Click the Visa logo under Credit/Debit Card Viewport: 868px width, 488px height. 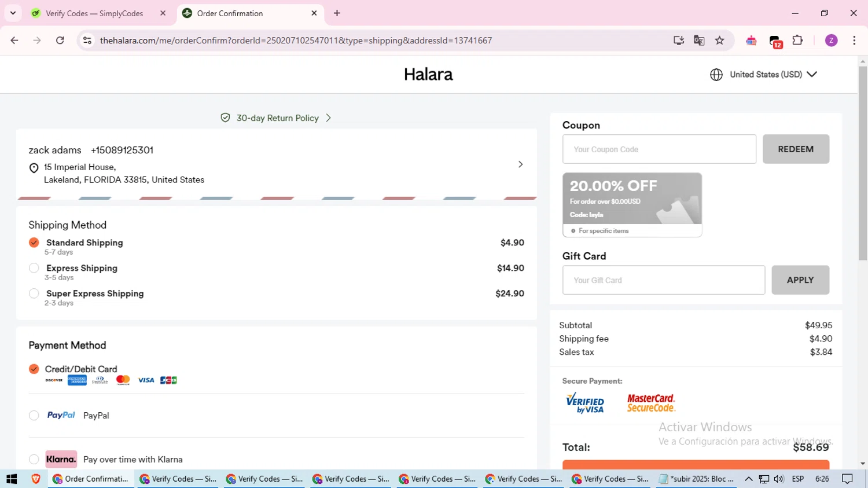146,380
